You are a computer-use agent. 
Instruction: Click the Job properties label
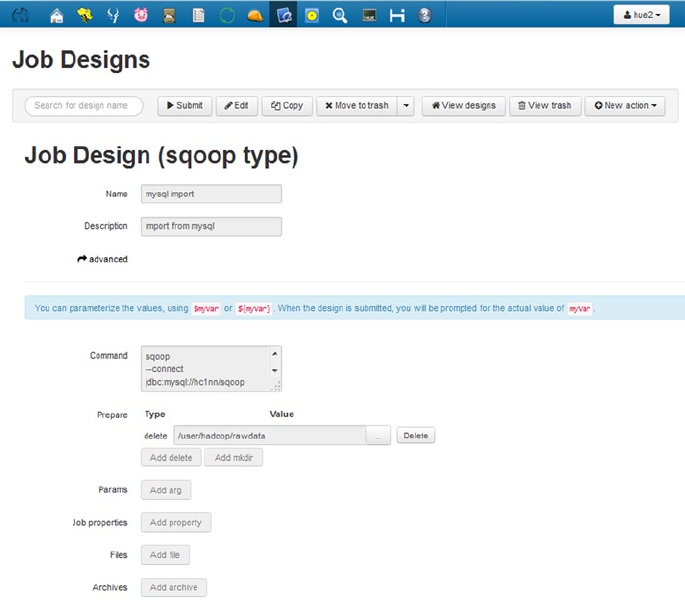pos(100,522)
